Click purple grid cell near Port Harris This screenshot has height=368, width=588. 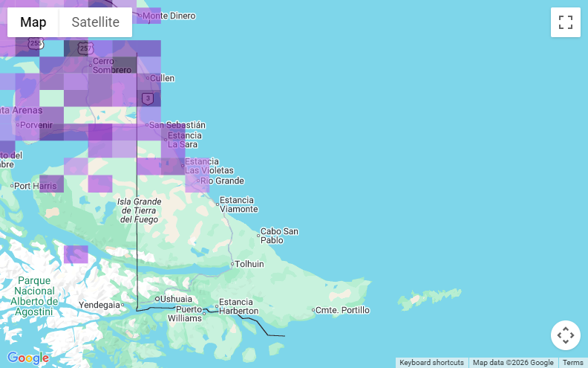click(51, 184)
